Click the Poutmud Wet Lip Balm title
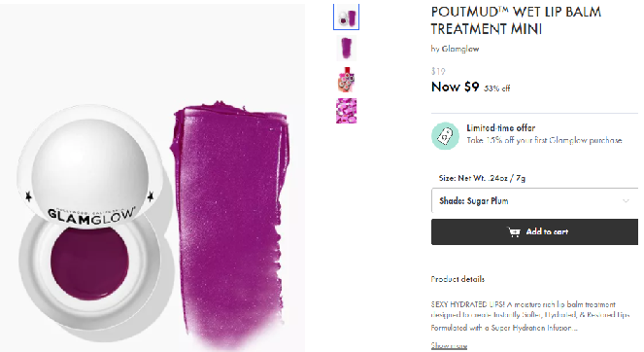The image size is (644, 352). tap(516, 20)
